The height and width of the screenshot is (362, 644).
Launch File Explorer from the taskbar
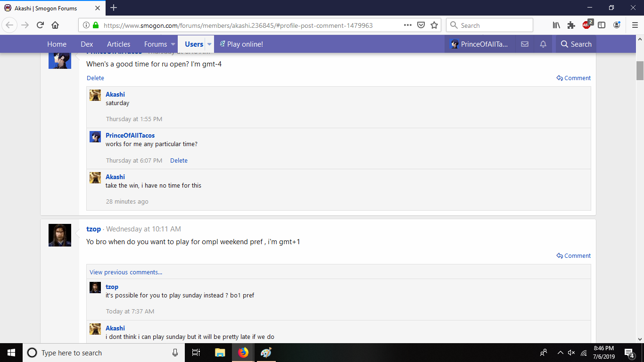(x=220, y=353)
